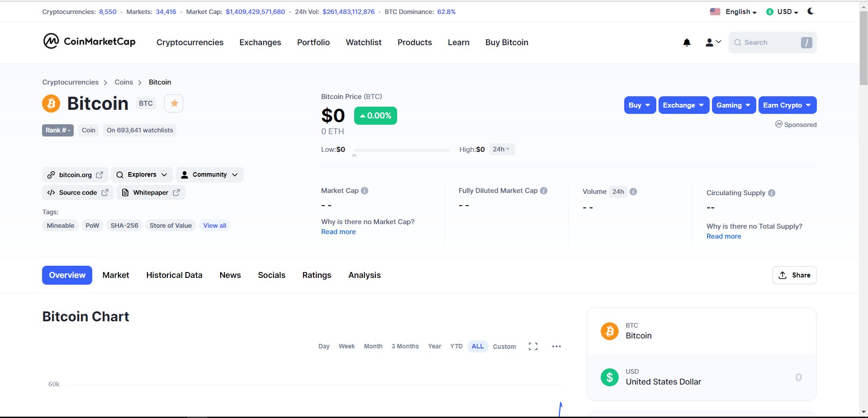
Task: Click the Share button
Action: (x=794, y=275)
